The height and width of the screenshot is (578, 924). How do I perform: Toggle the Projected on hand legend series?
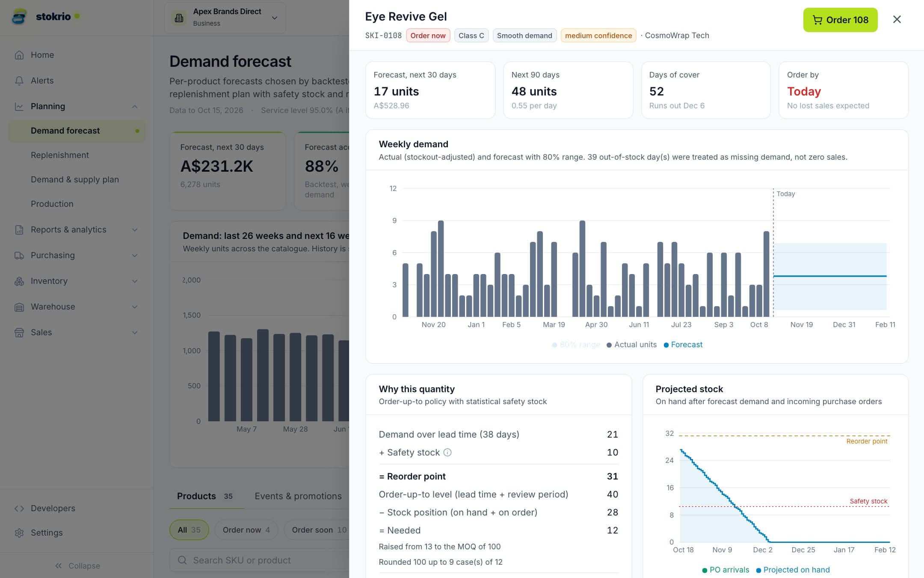point(793,570)
